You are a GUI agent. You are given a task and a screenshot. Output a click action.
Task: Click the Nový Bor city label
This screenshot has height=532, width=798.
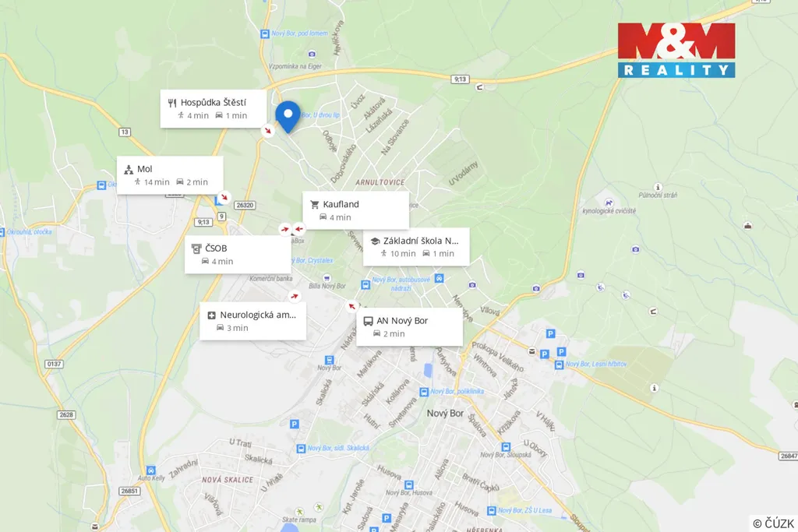[445, 414]
